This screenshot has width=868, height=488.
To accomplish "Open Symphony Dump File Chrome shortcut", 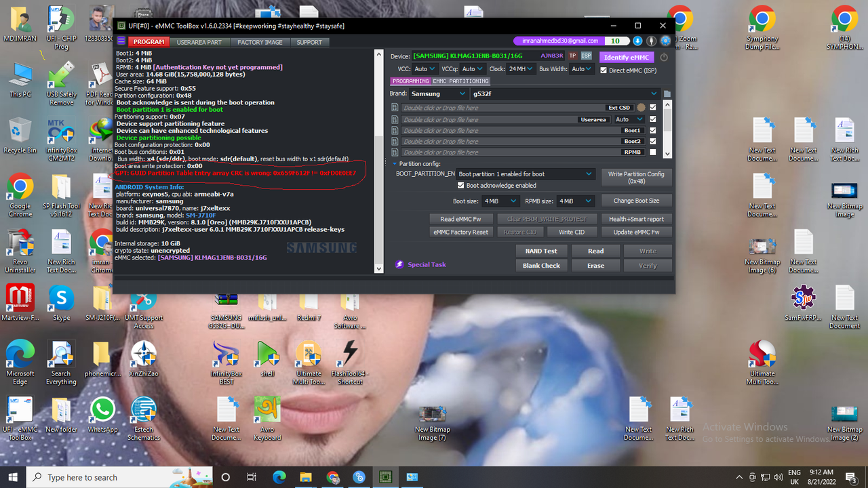I will [762, 28].
